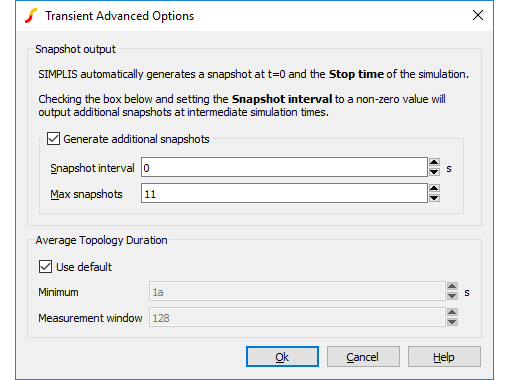This screenshot has height=380, width=512.
Task: Click the Minimum field down arrow
Action: (452, 296)
